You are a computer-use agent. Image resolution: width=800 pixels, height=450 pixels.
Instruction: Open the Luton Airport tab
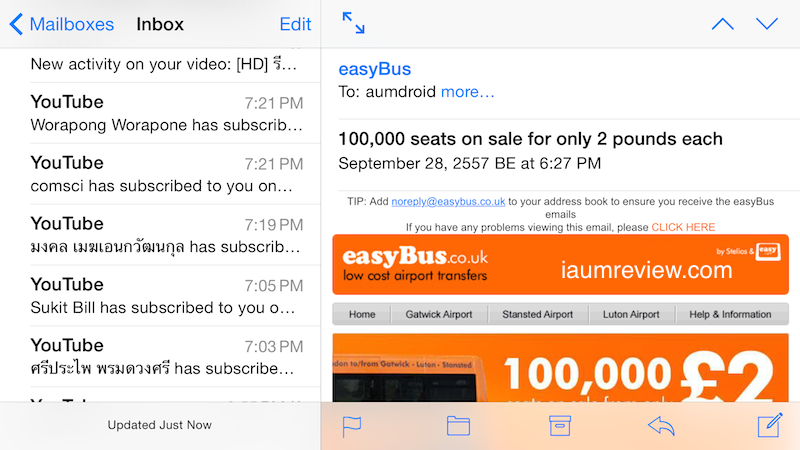point(631,314)
